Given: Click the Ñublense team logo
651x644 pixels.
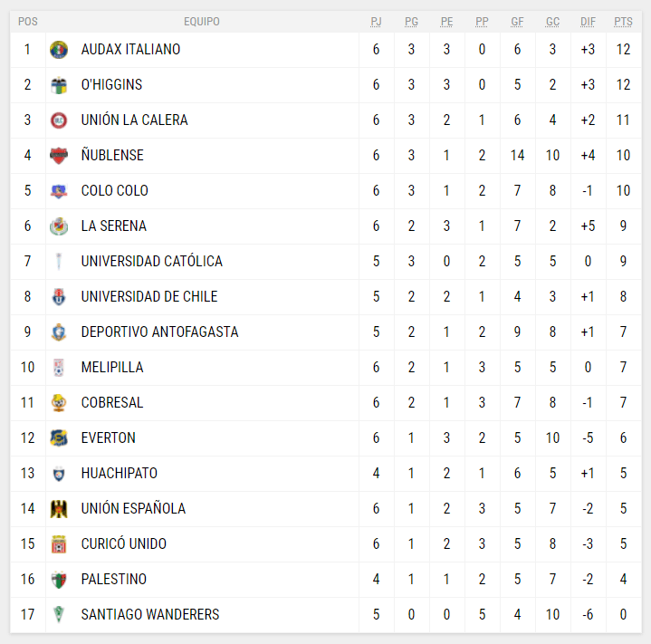Looking at the screenshot, I should point(59,156).
